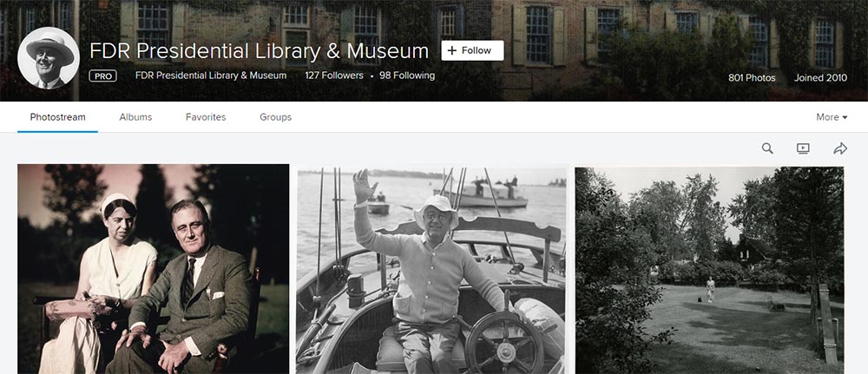The image size is (868, 374).
Task: View the 127 Followers list
Action: [334, 75]
